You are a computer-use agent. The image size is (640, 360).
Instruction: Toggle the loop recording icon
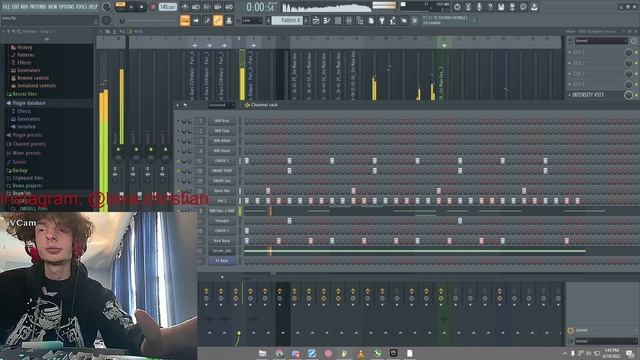229,7
